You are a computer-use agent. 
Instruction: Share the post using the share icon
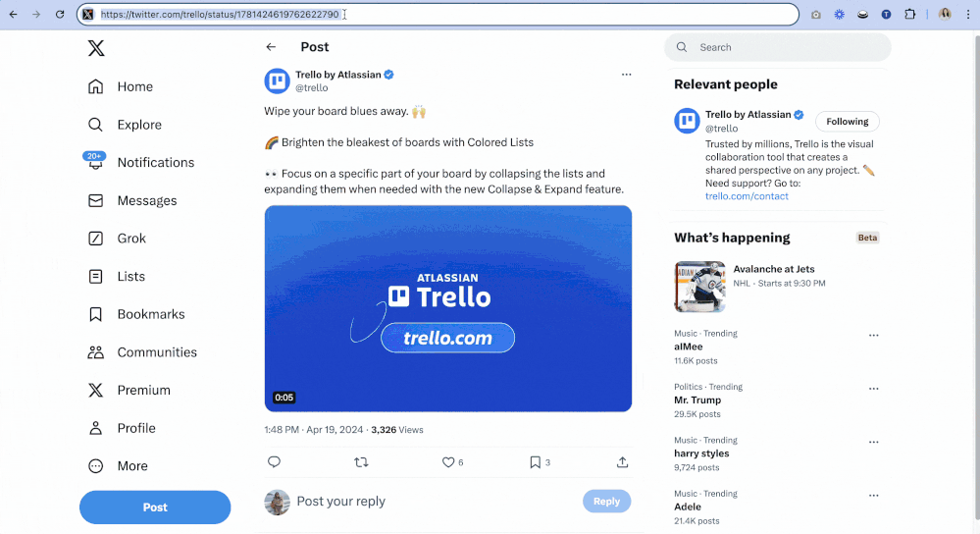(x=623, y=462)
